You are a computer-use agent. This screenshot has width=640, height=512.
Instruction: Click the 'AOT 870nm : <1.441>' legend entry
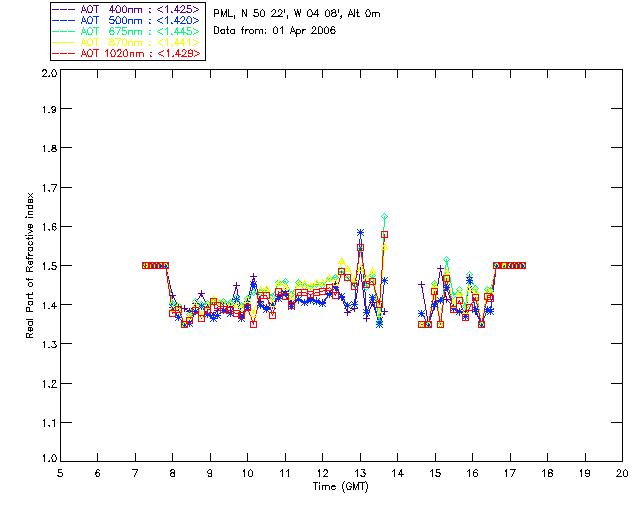(x=126, y=42)
